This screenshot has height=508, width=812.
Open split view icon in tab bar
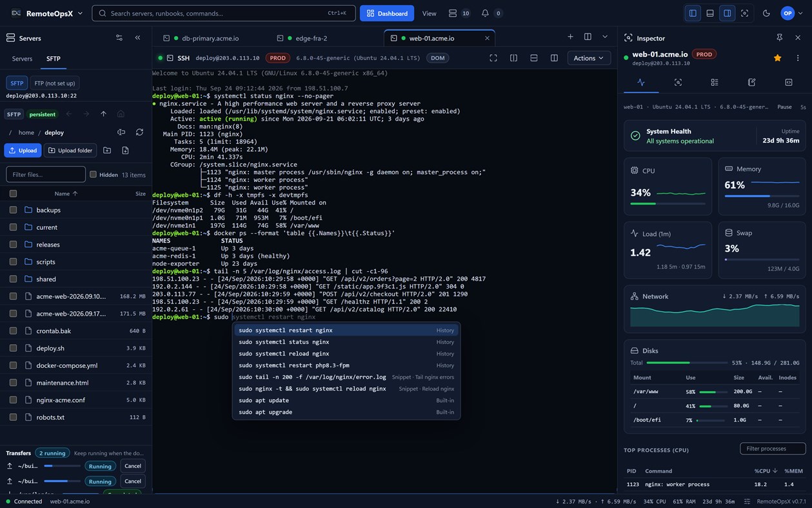[x=588, y=37]
